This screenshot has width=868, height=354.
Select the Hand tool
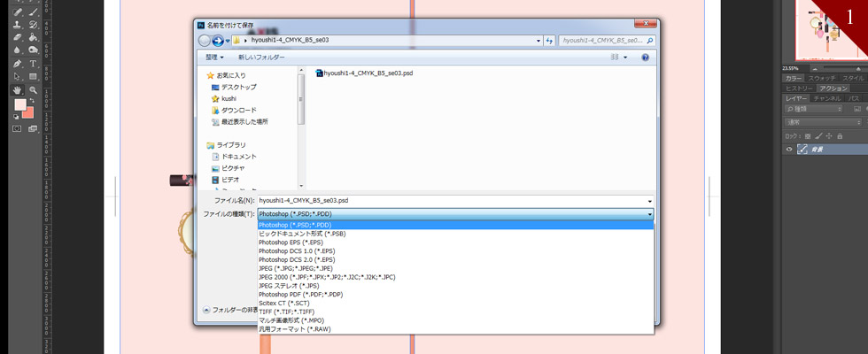tap(17, 89)
